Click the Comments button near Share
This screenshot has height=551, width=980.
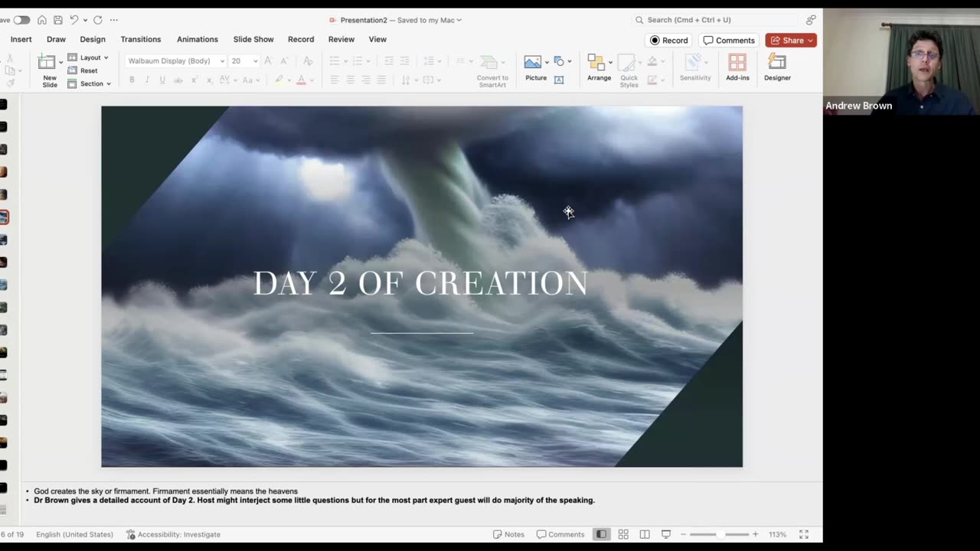[x=729, y=40]
